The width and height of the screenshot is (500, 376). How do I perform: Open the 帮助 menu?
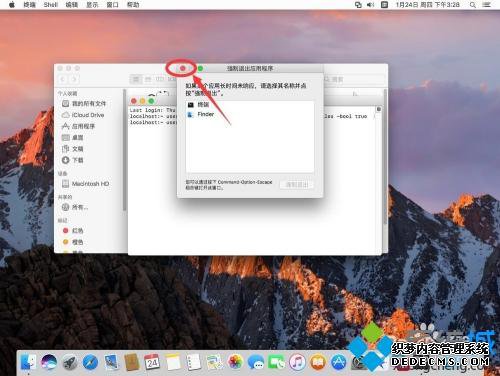pyautogui.click(x=133, y=5)
